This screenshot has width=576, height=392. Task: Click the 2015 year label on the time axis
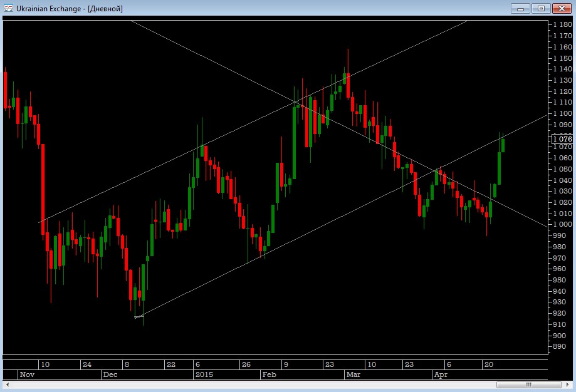tap(204, 374)
